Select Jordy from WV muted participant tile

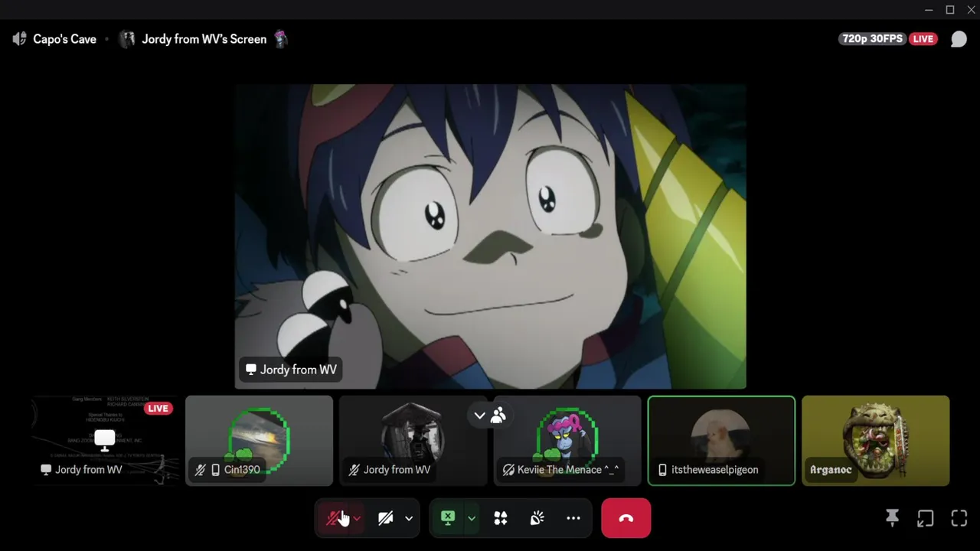point(413,441)
